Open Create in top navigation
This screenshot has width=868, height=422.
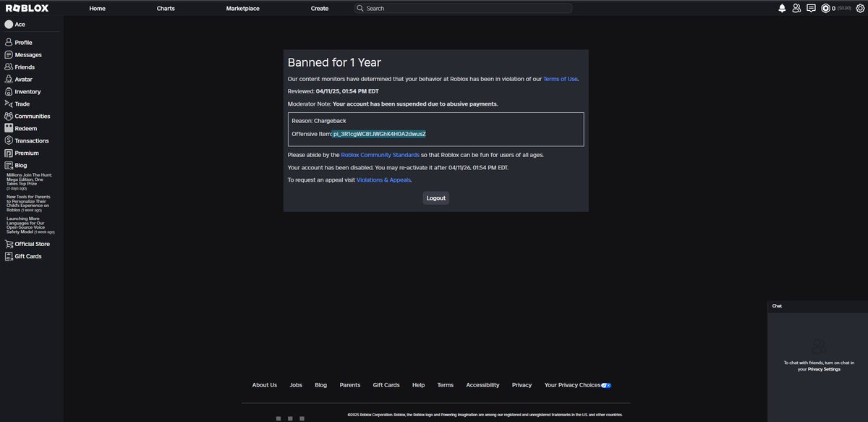pos(320,9)
